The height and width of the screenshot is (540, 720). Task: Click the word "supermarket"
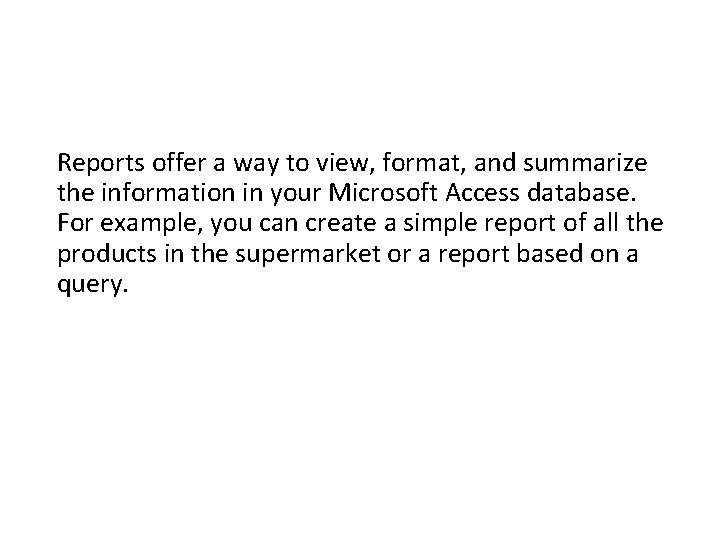point(308,255)
